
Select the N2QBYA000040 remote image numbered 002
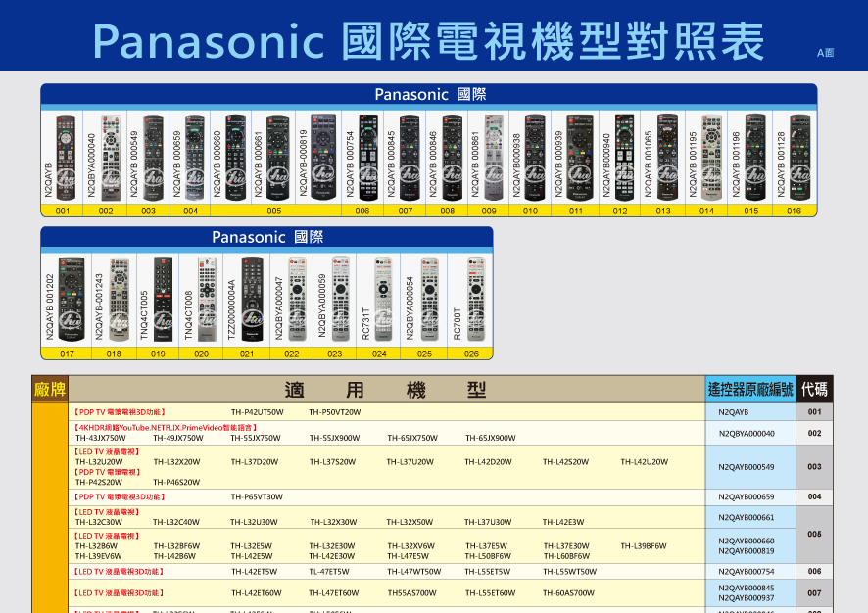[x=111, y=157]
